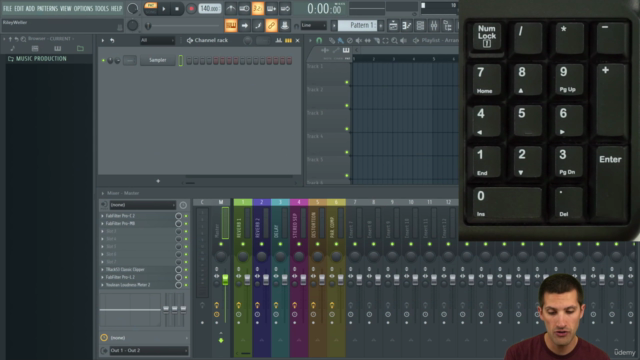Open the EDIT menu
The height and width of the screenshot is (360, 640).
click(19, 9)
